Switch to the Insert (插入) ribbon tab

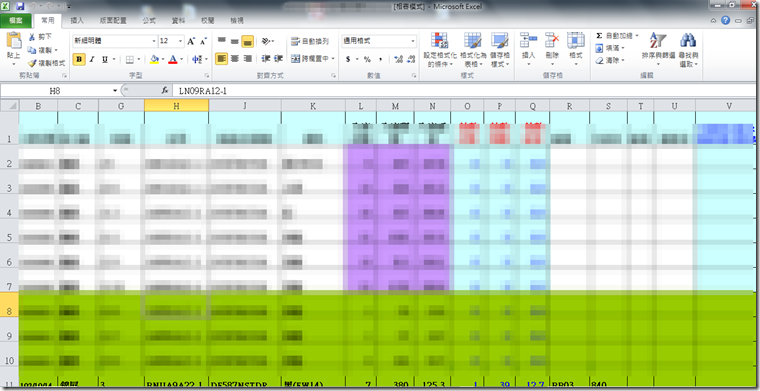point(77,21)
